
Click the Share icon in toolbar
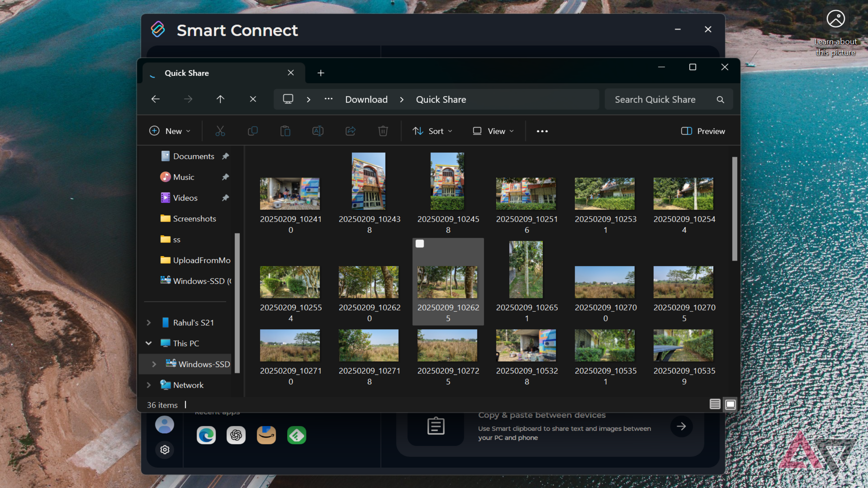[350, 131]
